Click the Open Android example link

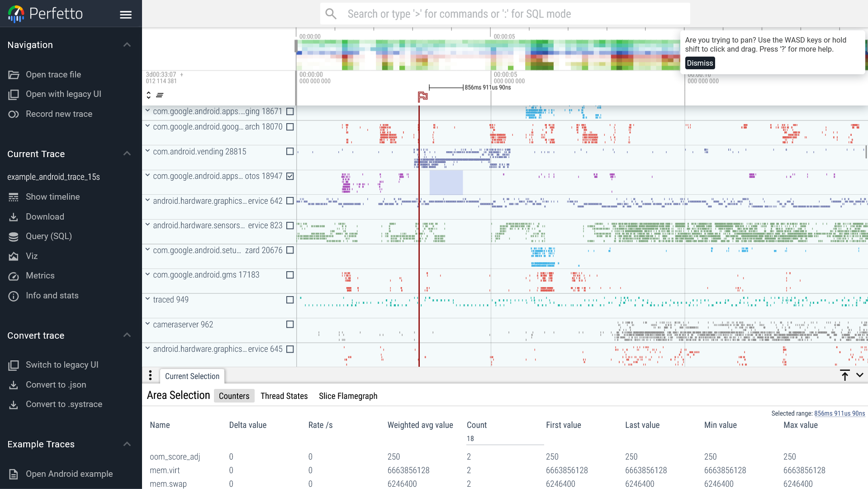69,474
